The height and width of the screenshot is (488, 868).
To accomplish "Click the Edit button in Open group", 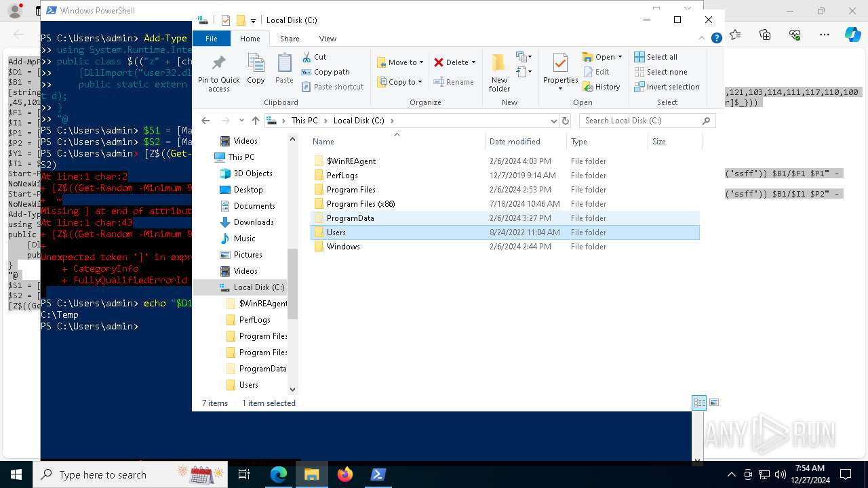I will click(595, 72).
